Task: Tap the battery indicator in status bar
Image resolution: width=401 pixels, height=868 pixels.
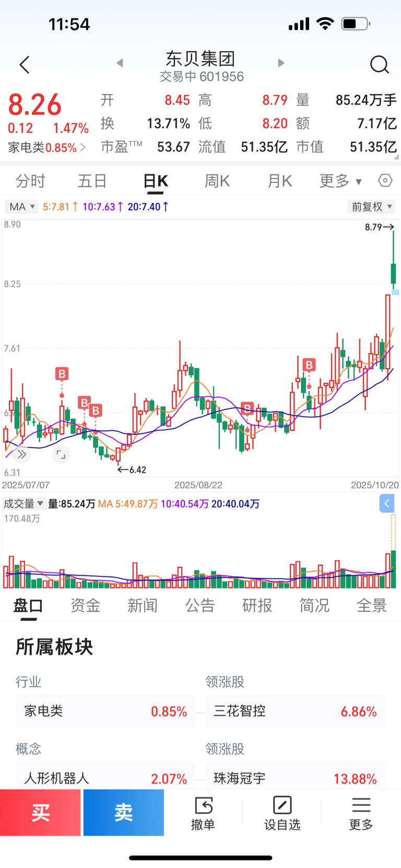Action: pos(356,24)
